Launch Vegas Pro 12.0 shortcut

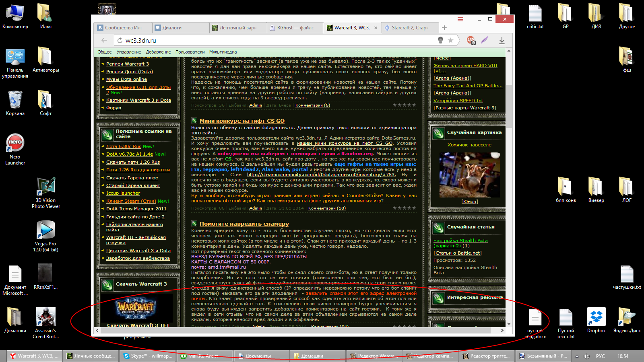point(46,236)
